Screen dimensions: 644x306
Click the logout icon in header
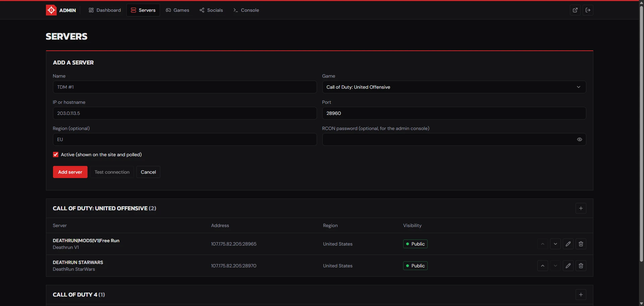point(588,10)
